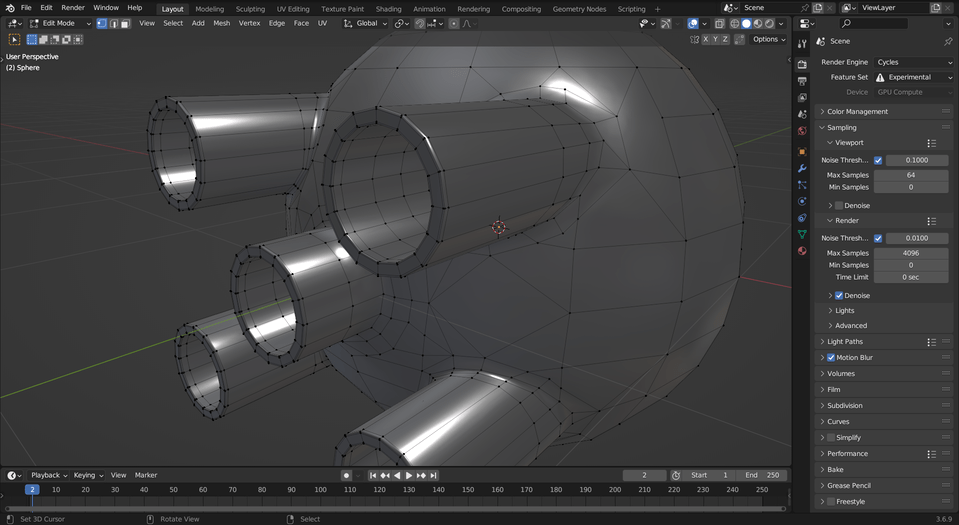Click the Blender logo menu

point(10,8)
